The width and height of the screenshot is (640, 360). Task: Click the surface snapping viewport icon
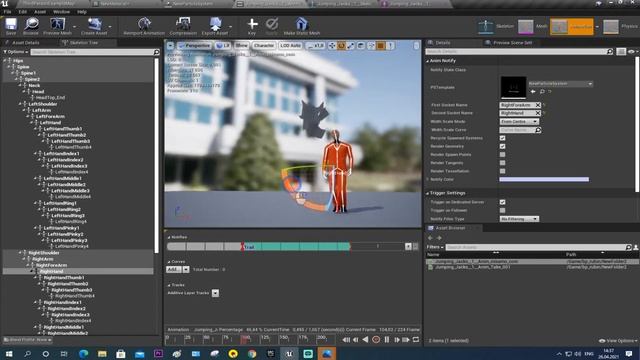pyautogui.click(x=371, y=46)
